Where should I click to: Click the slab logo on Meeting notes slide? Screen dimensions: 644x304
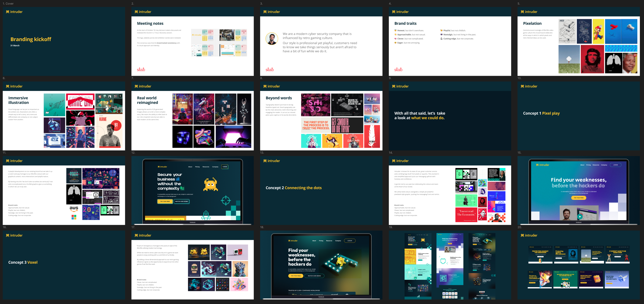click(x=141, y=69)
